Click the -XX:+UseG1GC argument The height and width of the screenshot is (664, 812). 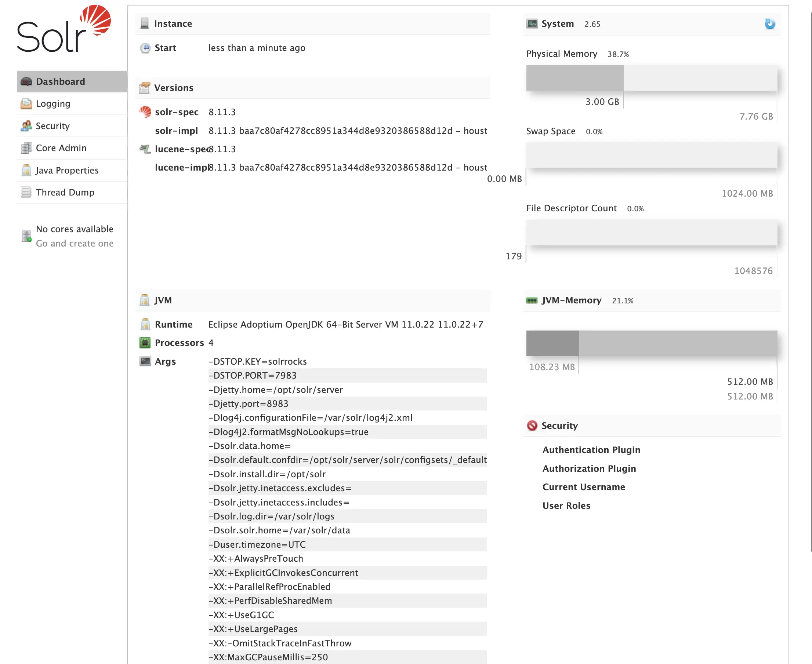pos(348,615)
